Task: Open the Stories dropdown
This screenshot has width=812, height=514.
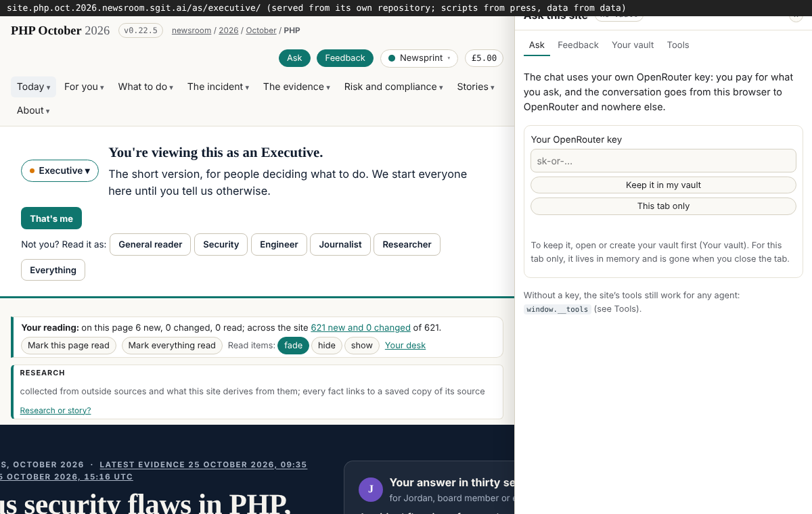Action: [x=476, y=87]
